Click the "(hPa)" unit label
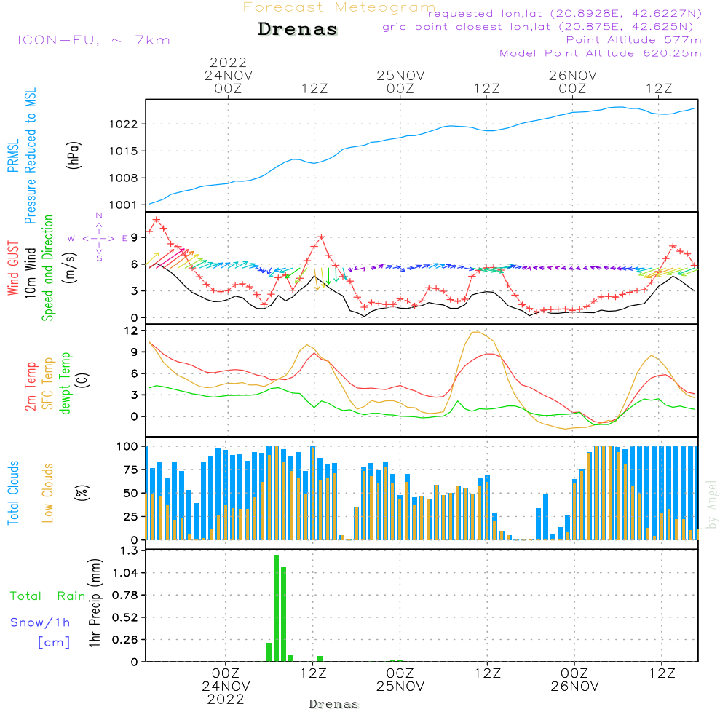Screen dimensions: 728x728 tap(74, 155)
